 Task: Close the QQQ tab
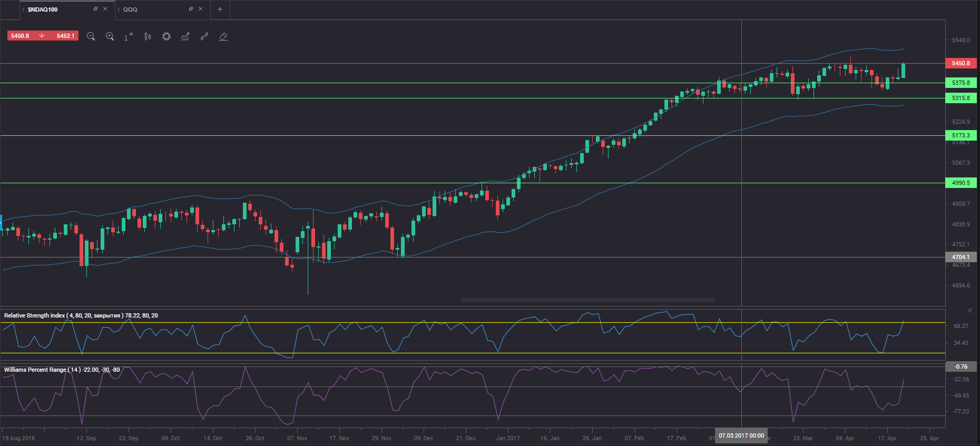[x=200, y=9]
